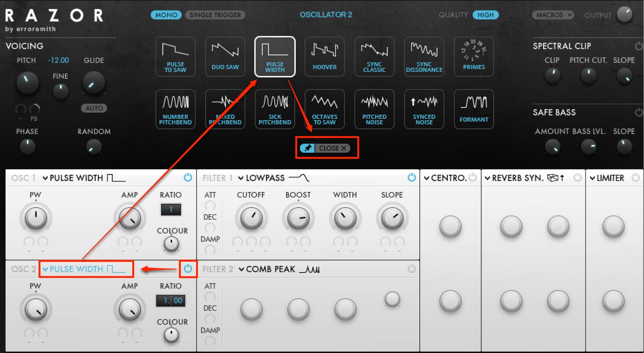
Task: Enable the Centroid effect power button
Action: point(472,177)
